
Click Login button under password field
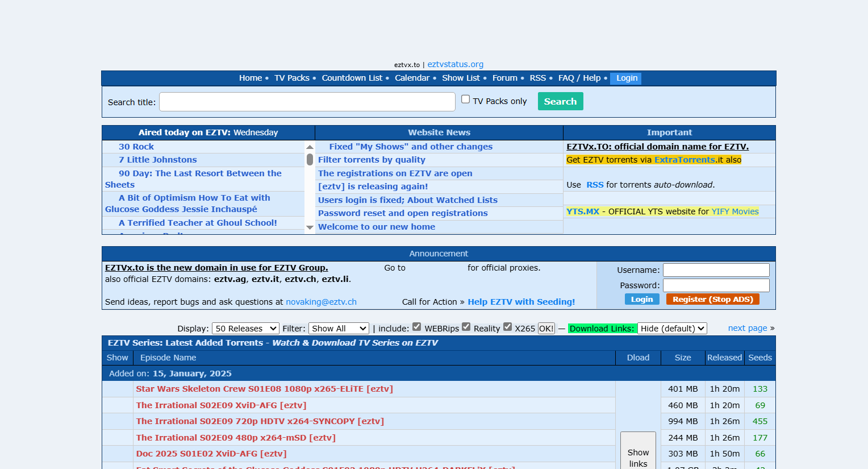(x=642, y=299)
